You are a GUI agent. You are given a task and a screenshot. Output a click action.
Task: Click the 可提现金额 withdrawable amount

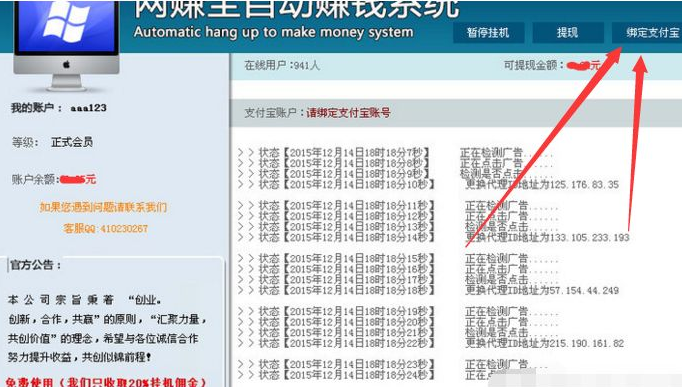tap(583, 65)
